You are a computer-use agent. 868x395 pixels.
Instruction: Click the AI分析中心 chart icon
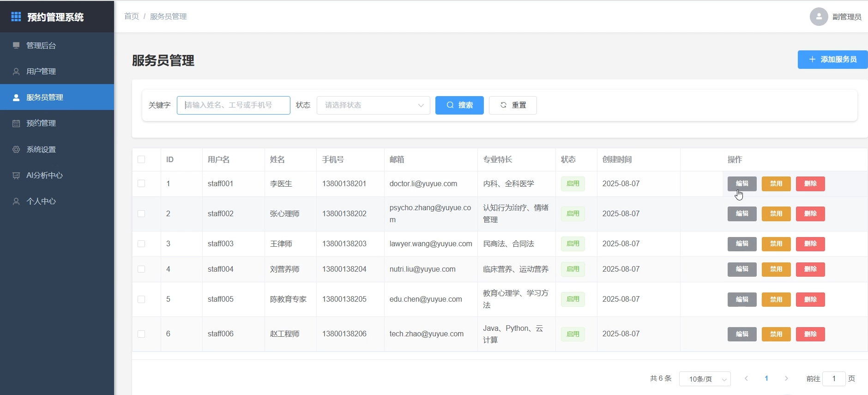pos(16,175)
